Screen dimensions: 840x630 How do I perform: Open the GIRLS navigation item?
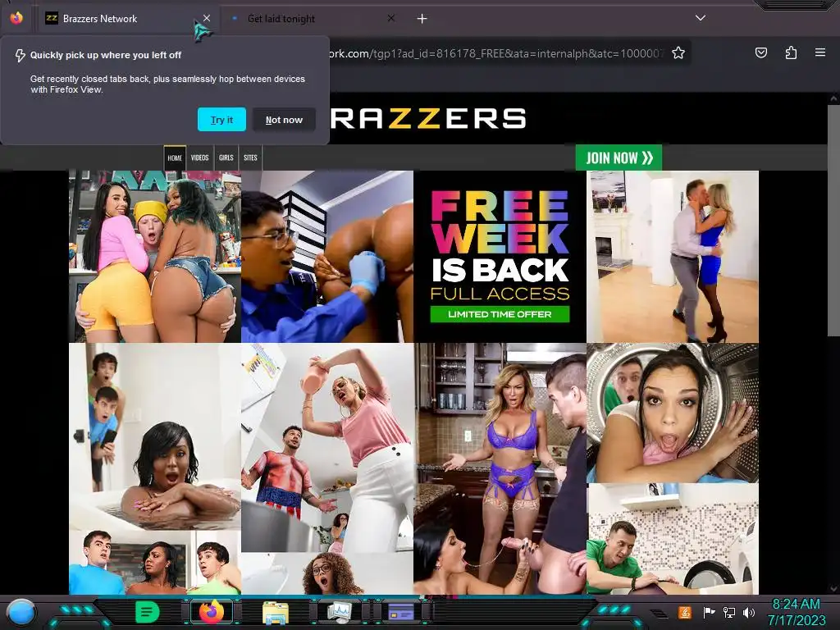coord(226,158)
